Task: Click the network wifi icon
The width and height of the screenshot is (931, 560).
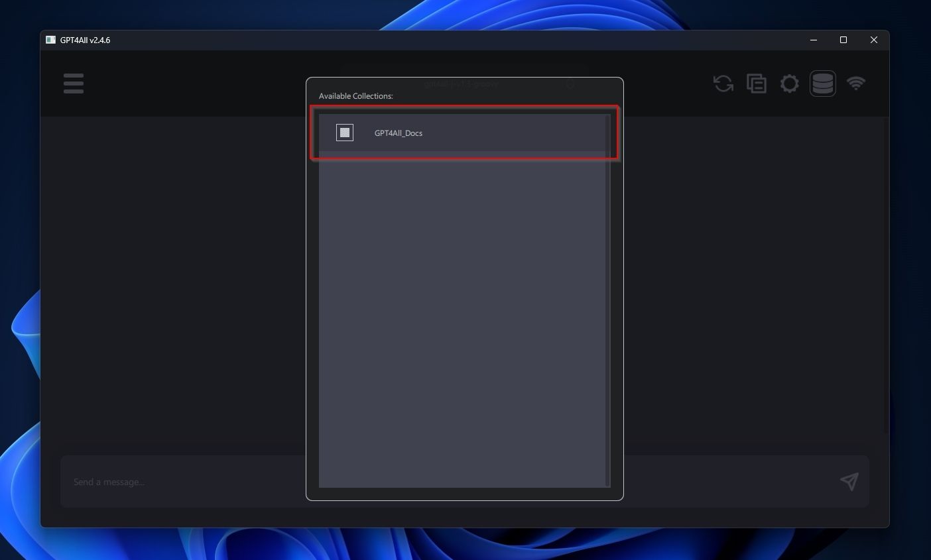Action: pyautogui.click(x=856, y=84)
